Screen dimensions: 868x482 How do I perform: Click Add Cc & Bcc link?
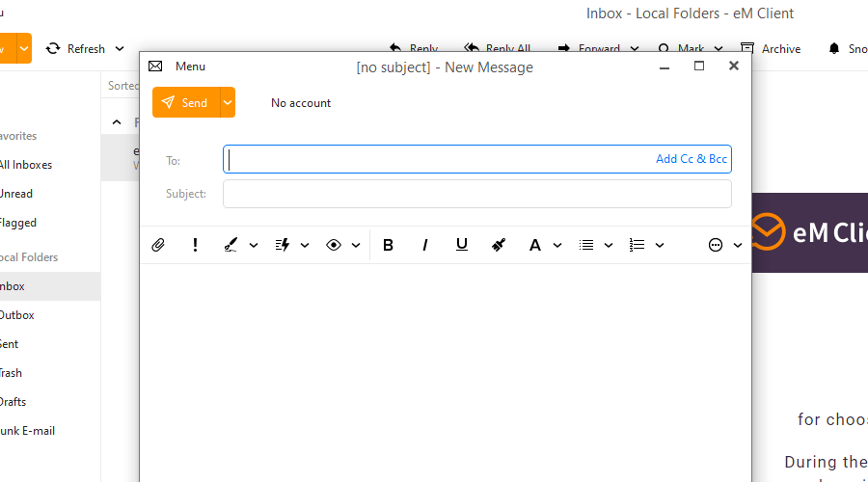(x=691, y=159)
